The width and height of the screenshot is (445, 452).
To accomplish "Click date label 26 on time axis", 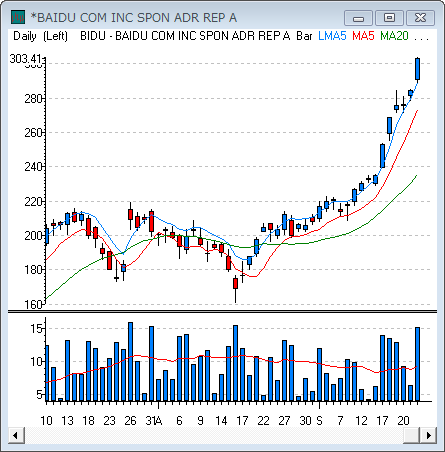I will (130, 421).
